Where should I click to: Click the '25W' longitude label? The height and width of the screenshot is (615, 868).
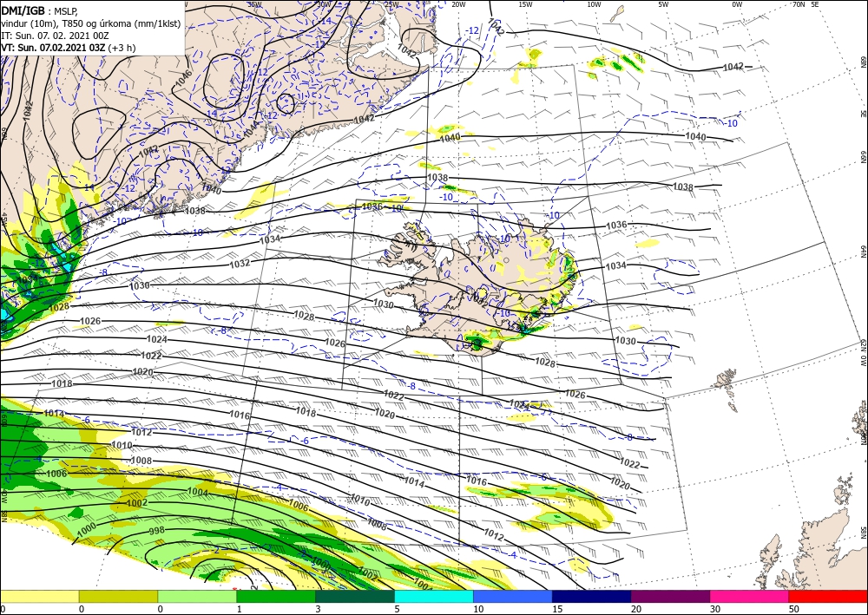click(x=391, y=4)
